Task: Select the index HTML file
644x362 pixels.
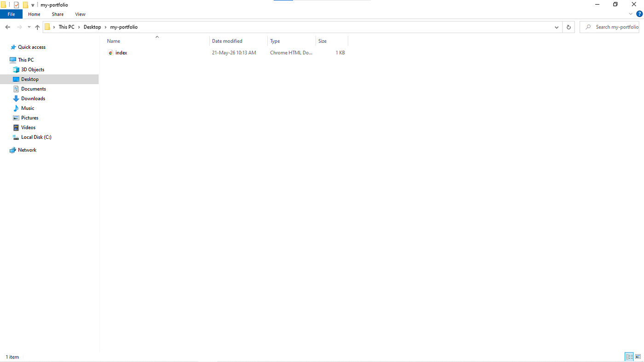Action: (x=121, y=53)
